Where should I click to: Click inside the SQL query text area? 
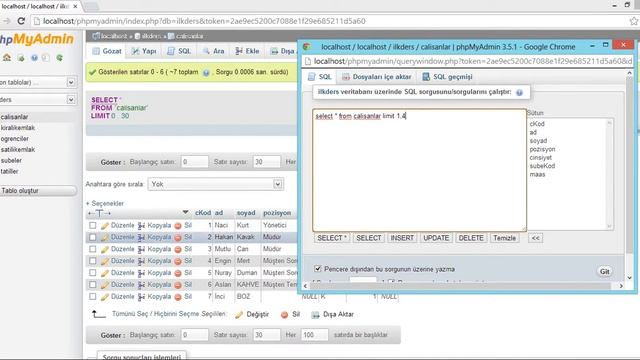(419, 170)
